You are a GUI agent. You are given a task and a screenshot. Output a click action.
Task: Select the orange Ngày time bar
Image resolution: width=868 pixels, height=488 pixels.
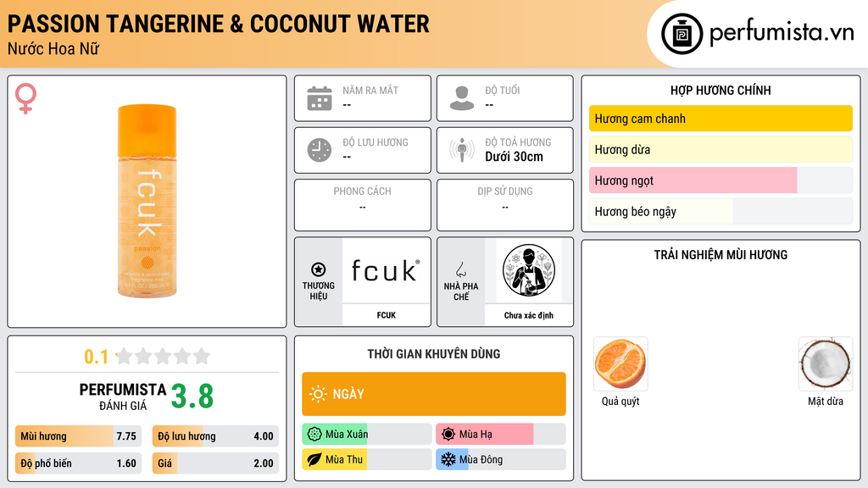point(433,394)
